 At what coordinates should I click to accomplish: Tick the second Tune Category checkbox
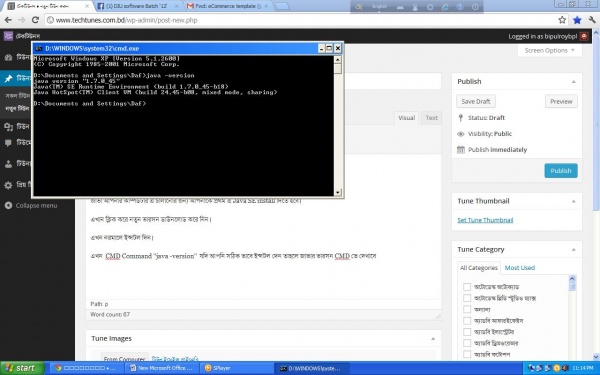[x=467, y=298]
